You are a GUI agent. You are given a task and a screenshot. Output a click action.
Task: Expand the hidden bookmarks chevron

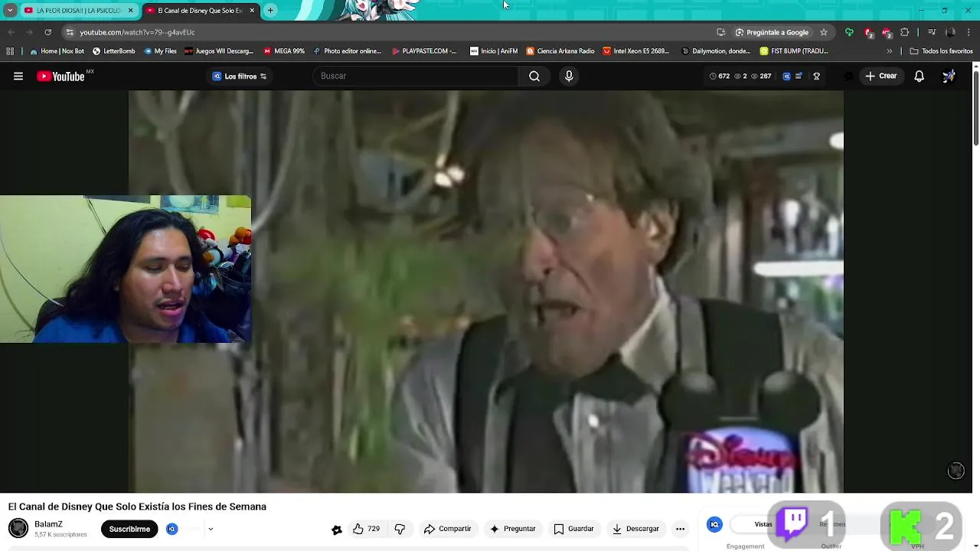(x=889, y=51)
